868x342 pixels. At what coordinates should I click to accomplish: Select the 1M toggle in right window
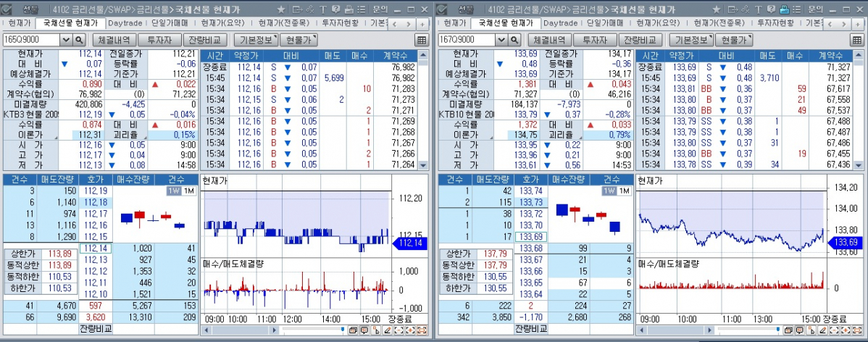click(x=623, y=191)
